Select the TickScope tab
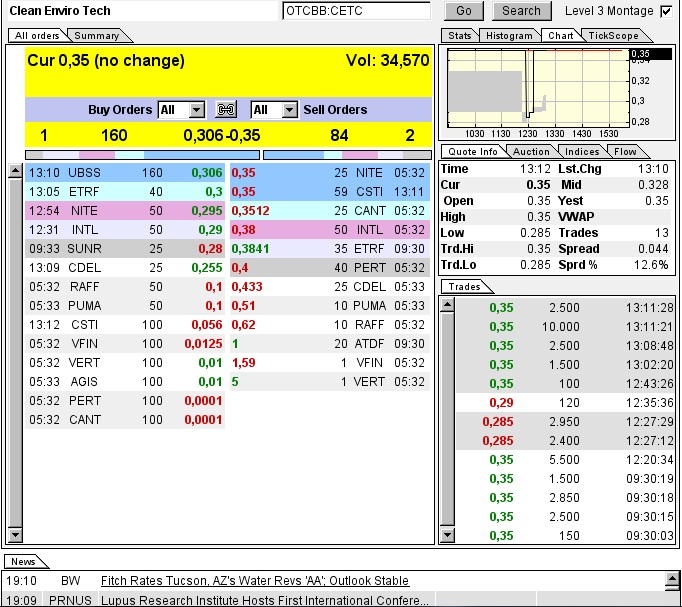The image size is (682, 607). (612, 36)
